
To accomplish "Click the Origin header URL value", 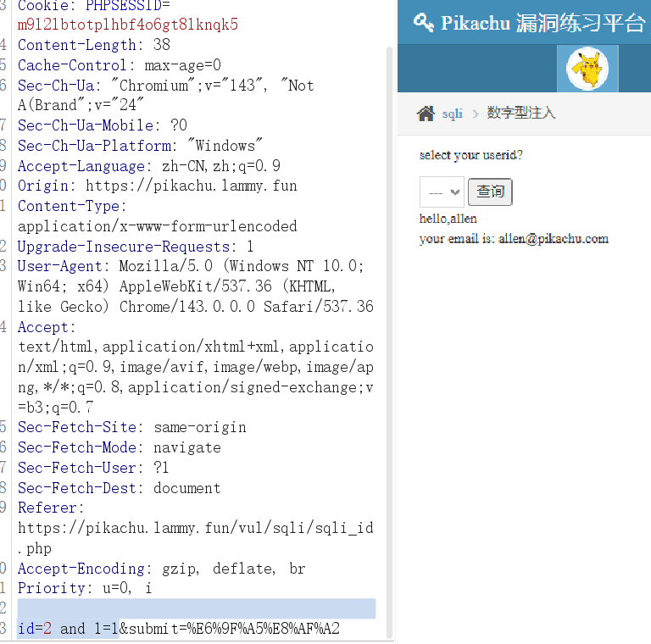I will pos(191,186).
